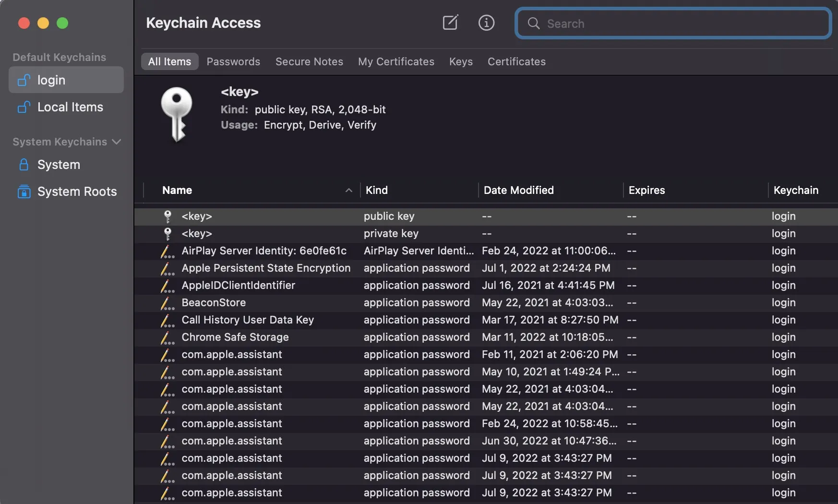The height and width of the screenshot is (504, 838).
Task: Click the System keychain lock icon
Action: click(x=24, y=165)
